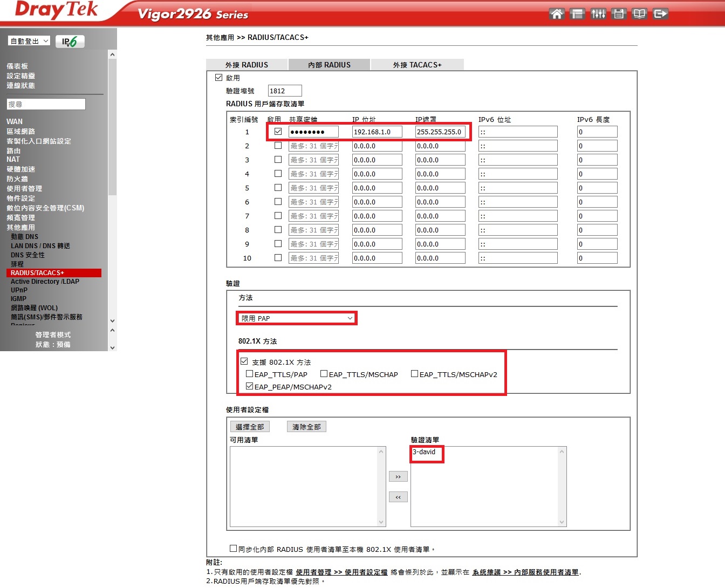Click the IPv6 badge icon
This screenshot has width=725, height=588.
click(70, 42)
